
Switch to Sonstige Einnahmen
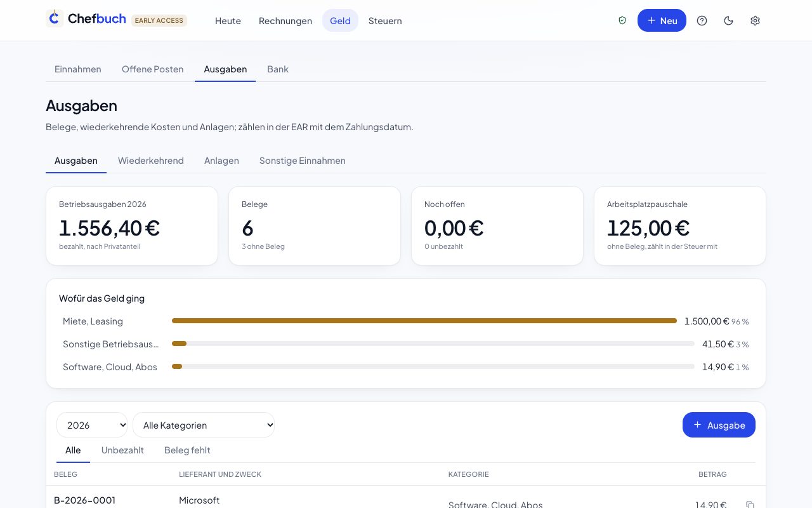(x=303, y=161)
